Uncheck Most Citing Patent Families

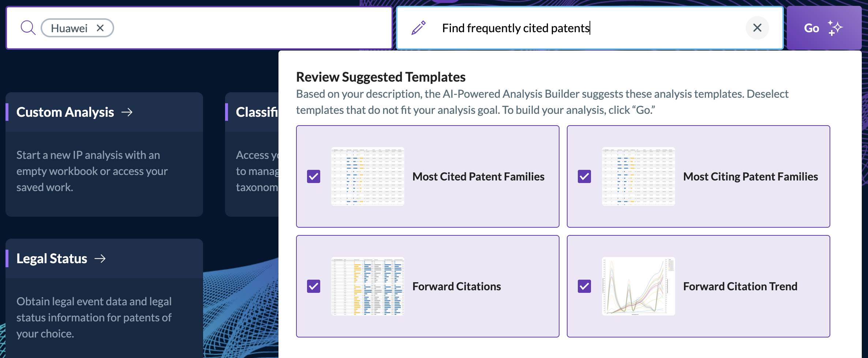pos(584,176)
